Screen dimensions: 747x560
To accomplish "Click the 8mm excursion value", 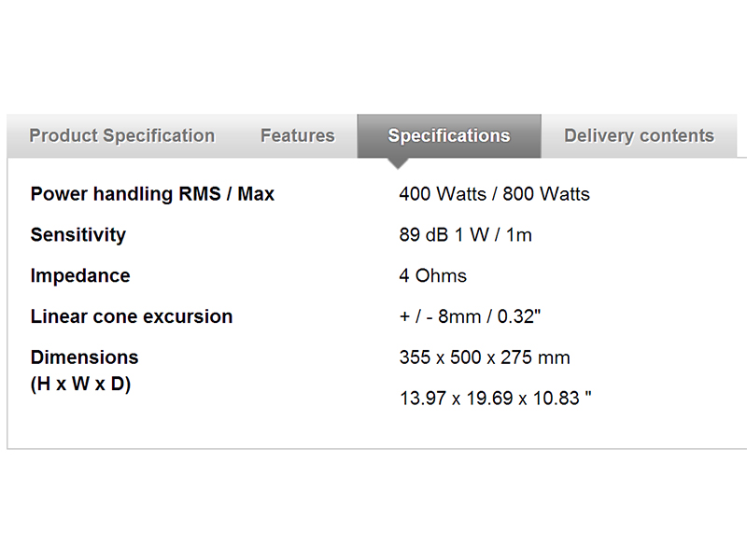I will tap(461, 316).
